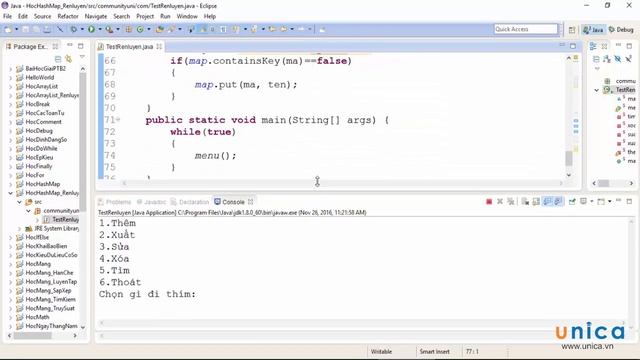The image size is (640, 360).
Task: Select TestRenluyen file in Package Explorer
Action: [65, 220]
